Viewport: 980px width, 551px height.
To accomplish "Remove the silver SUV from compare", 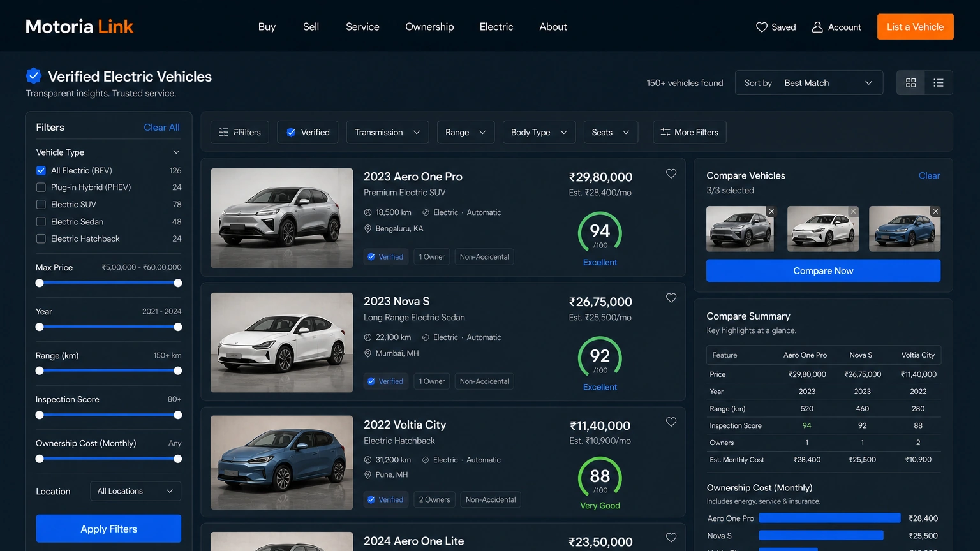I will pyautogui.click(x=771, y=212).
